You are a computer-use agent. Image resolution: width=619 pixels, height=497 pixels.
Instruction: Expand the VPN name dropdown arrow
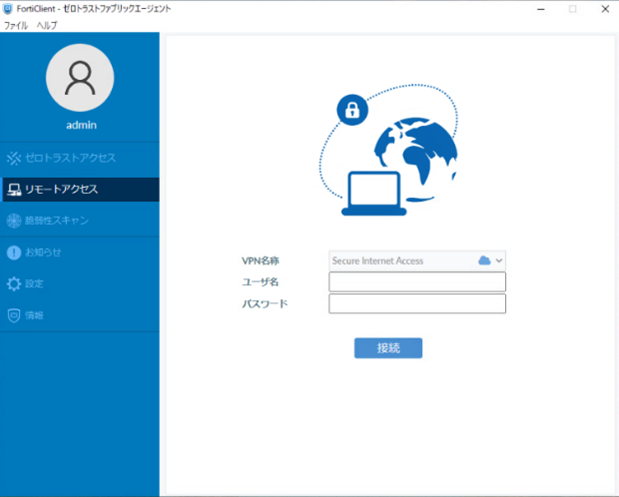499,261
